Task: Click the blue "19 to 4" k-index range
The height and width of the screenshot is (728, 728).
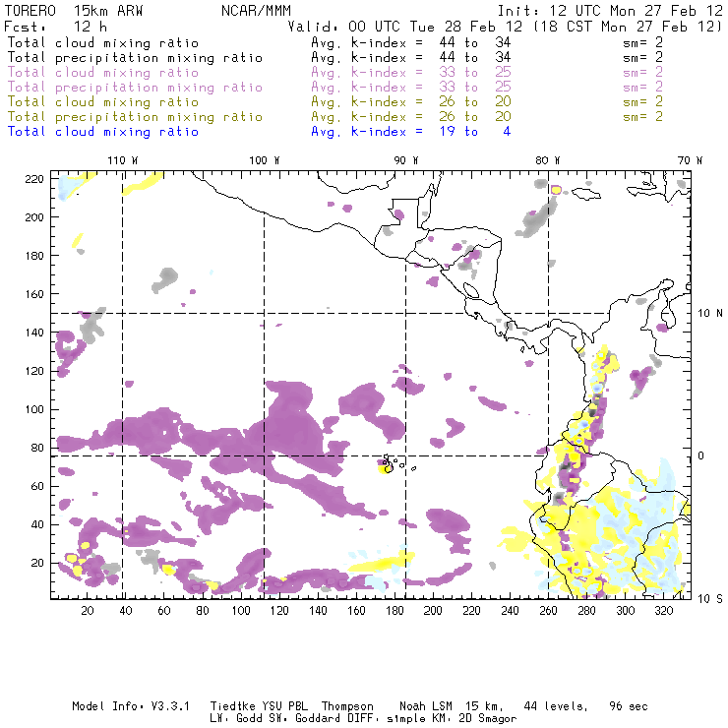Action: (x=474, y=132)
